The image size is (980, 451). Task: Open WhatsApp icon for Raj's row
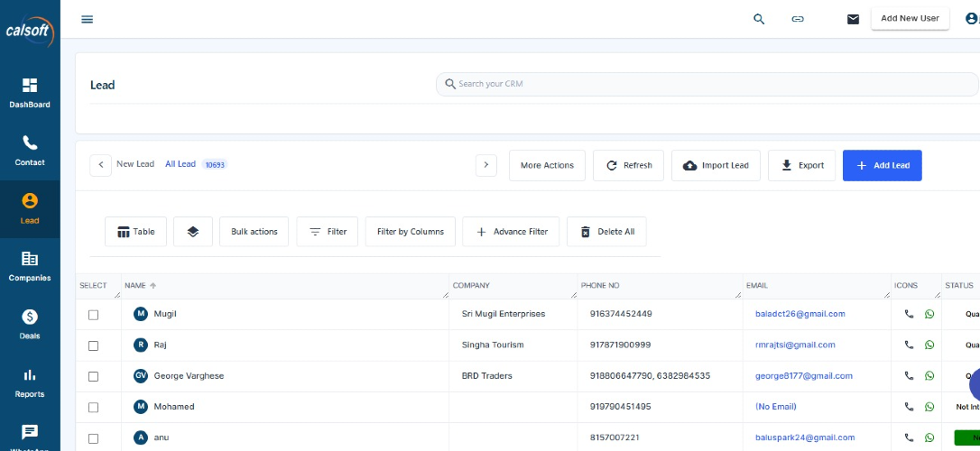pos(929,345)
